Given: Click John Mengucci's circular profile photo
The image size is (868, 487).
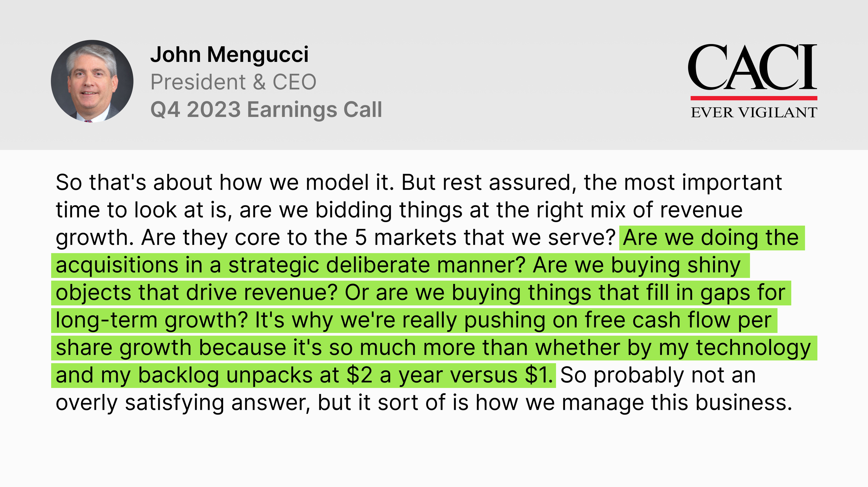Looking at the screenshot, I should pyautogui.click(x=92, y=81).
